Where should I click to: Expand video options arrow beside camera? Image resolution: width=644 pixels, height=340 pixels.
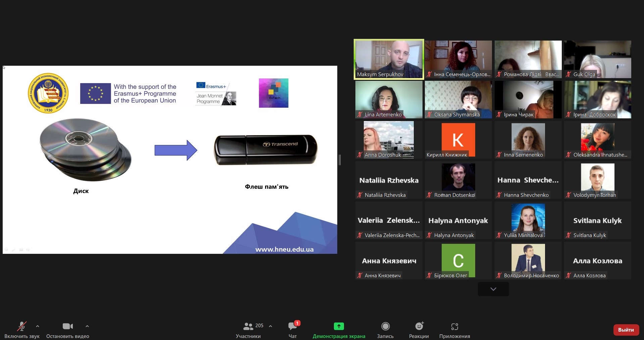(x=87, y=326)
